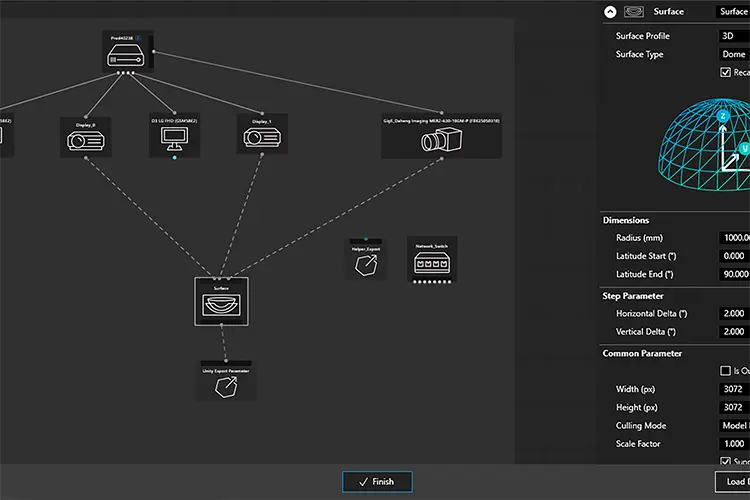Image resolution: width=750 pixels, height=500 pixels.
Task: Select the Helper_Export node
Action: (x=366, y=261)
